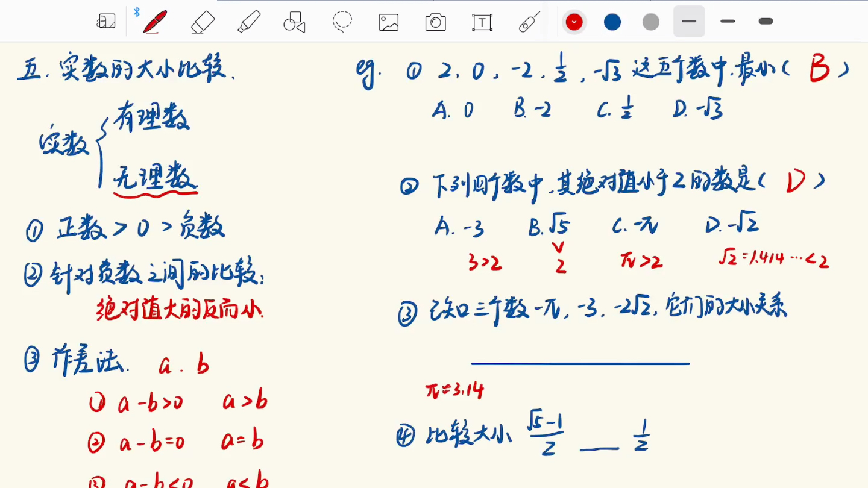This screenshot has width=868, height=488.
Task: Switch pen color to gray
Action: tap(650, 22)
